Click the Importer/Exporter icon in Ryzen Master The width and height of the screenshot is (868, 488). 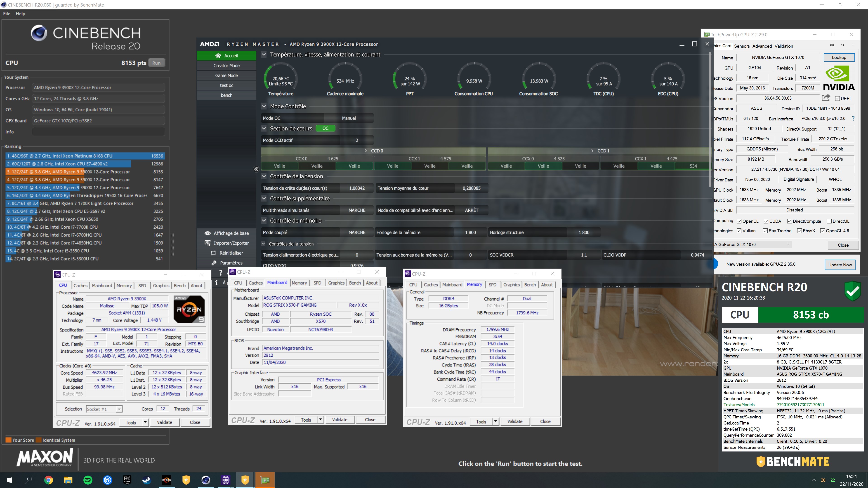tap(208, 243)
